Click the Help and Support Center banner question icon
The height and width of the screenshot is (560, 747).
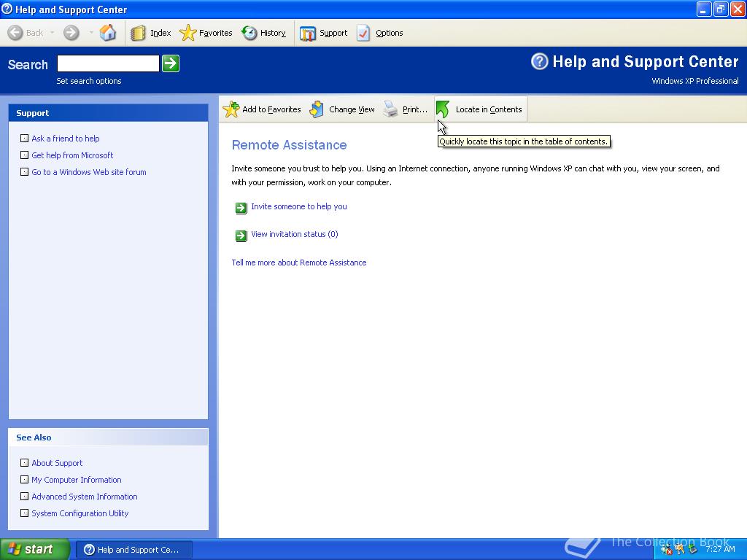click(x=539, y=61)
